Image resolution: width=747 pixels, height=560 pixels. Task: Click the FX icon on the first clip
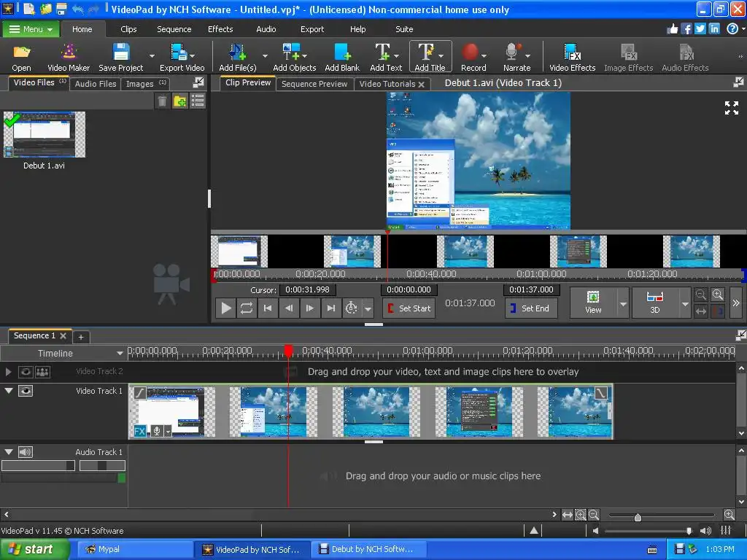point(139,432)
